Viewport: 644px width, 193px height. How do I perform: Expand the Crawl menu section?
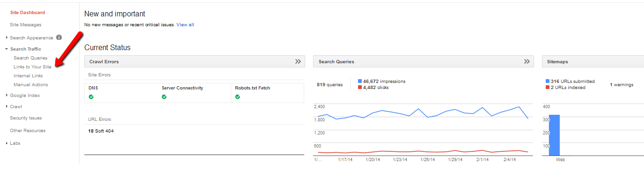pyautogui.click(x=7, y=107)
